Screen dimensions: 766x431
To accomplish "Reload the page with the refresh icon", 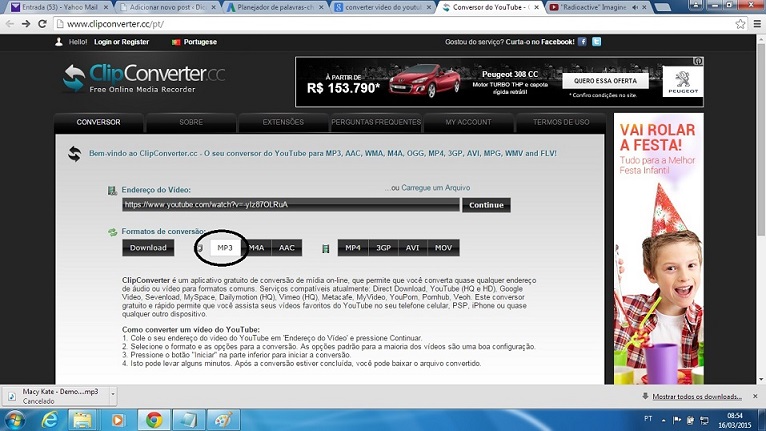I will click(x=42, y=23).
